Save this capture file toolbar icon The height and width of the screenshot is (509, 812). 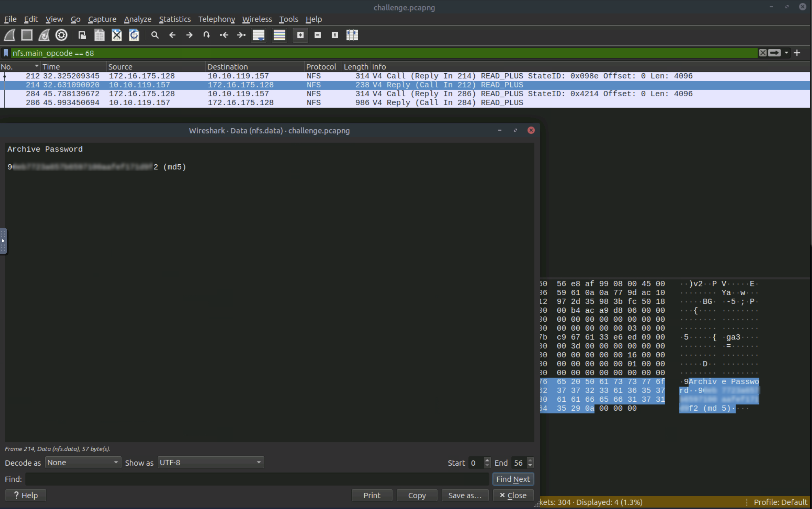[x=99, y=35]
